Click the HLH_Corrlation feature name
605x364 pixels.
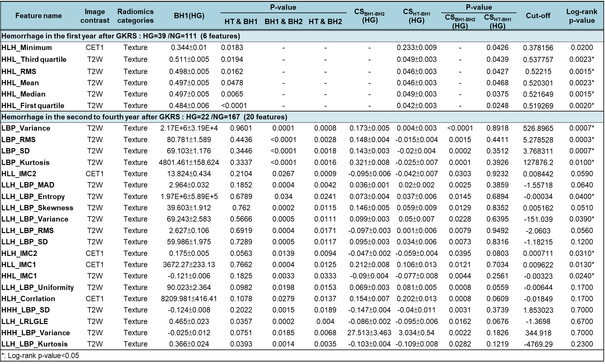(28, 299)
